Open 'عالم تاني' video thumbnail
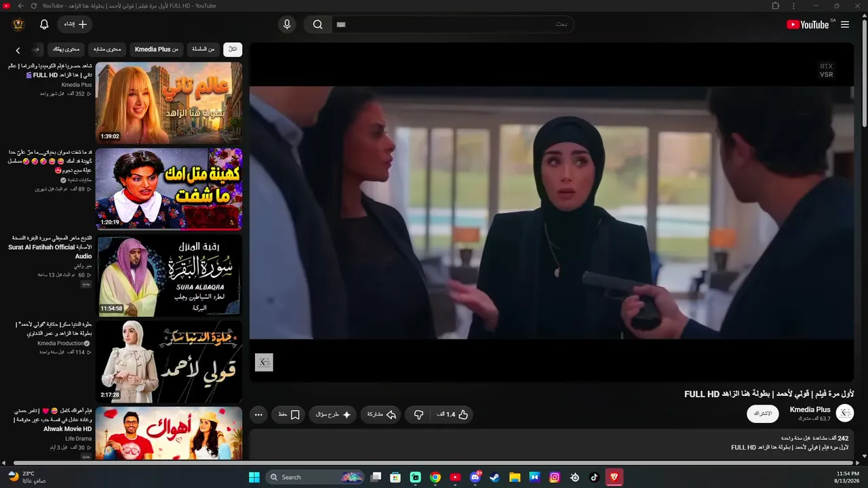This screenshot has height=488, width=868. (169, 103)
